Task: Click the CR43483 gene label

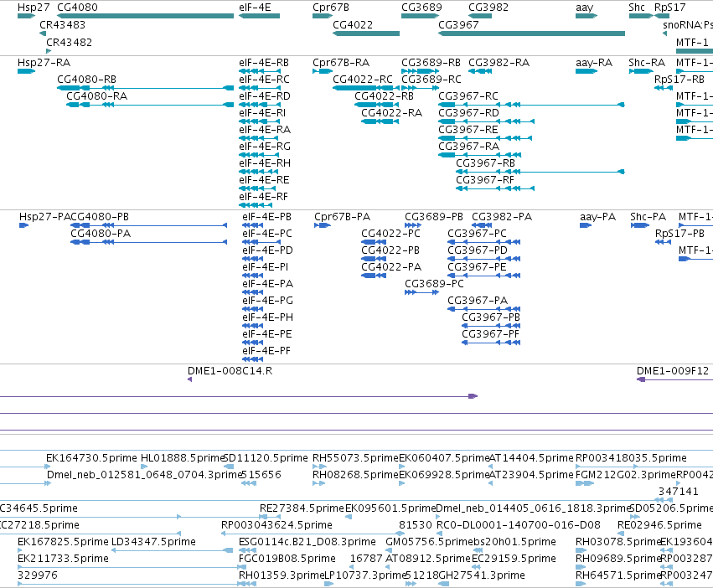Action: click(x=62, y=24)
